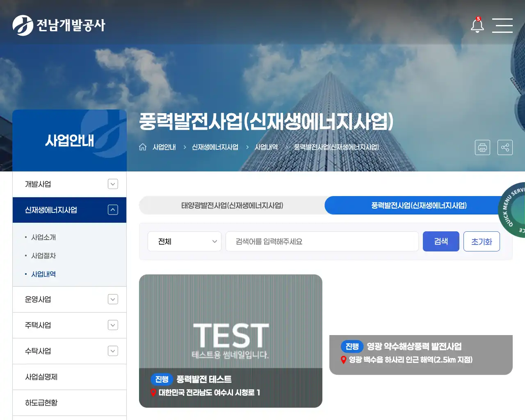Click location pin on 영광 약수해상풍력 card

344,360
